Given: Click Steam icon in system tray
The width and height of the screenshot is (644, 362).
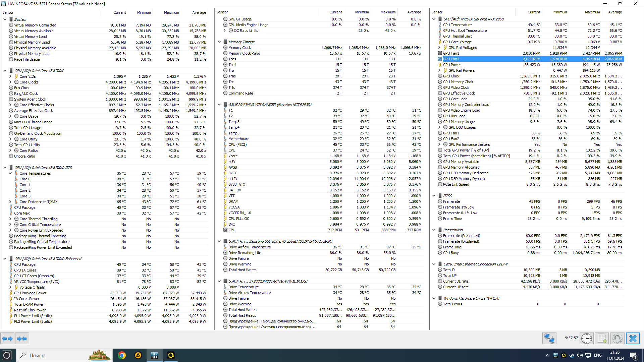Looking at the screenshot, I should pos(572,355).
